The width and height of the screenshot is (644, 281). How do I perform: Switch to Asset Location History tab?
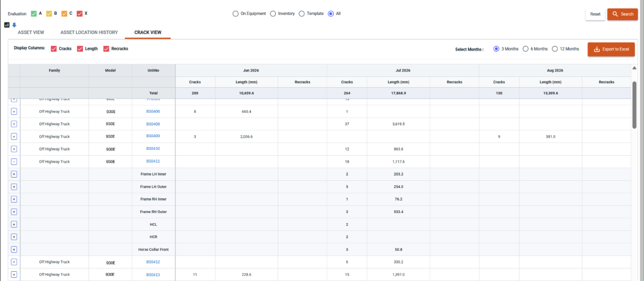click(89, 32)
